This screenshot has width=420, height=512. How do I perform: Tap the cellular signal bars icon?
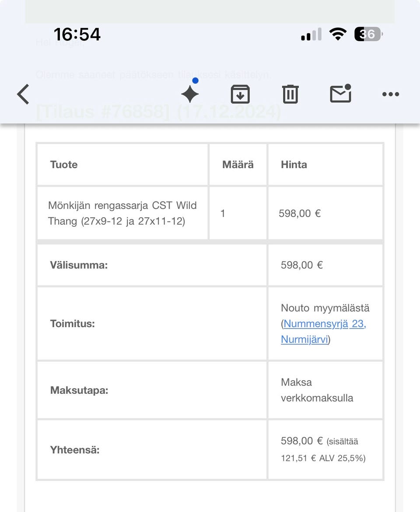point(311,34)
